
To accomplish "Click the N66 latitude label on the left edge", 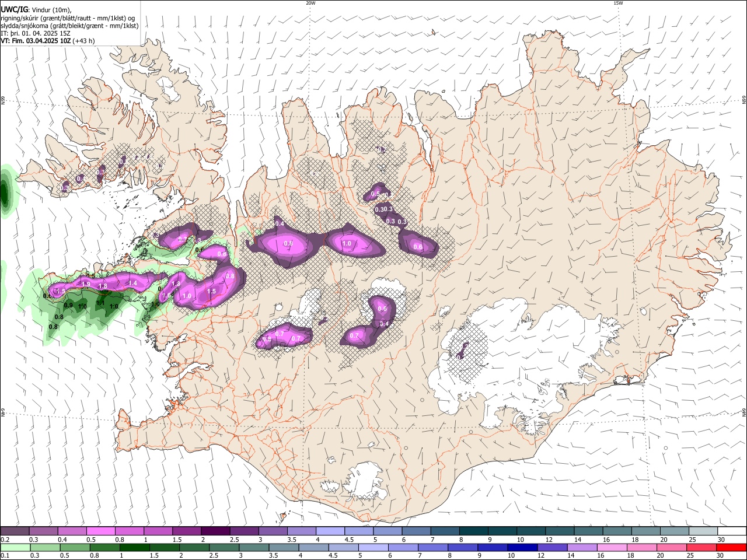I will [x=3, y=101].
